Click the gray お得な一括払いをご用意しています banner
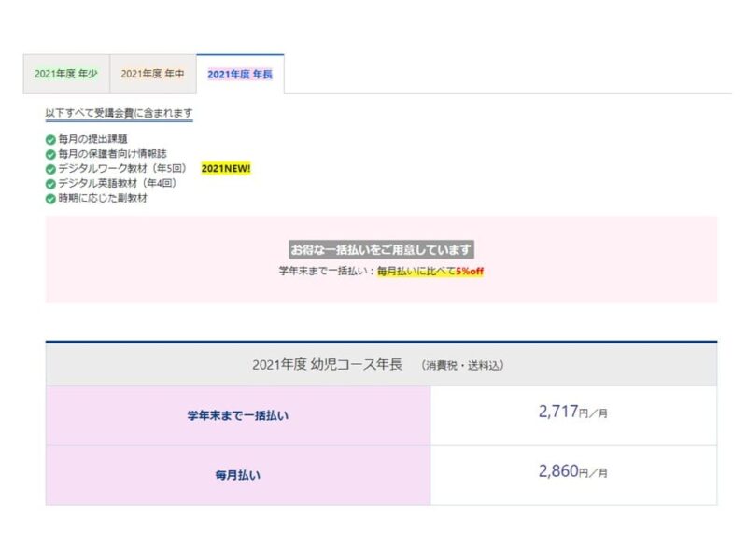Image resolution: width=747 pixels, height=560 pixels. (381, 249)
